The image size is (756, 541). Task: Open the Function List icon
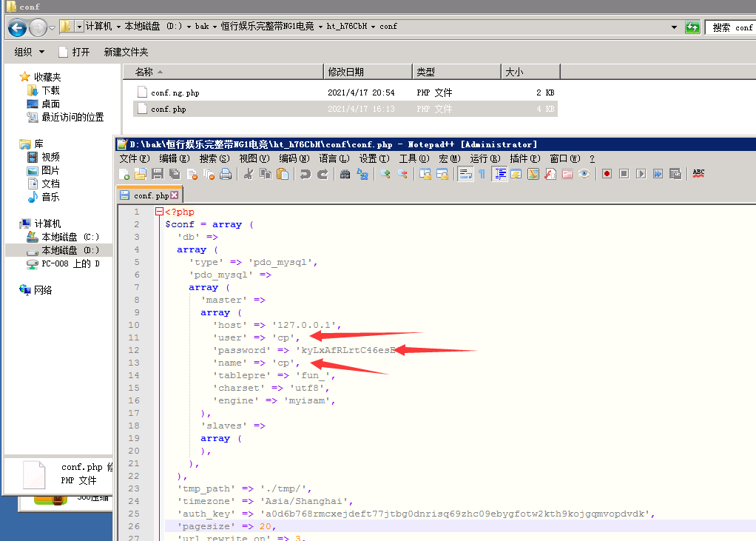point(550,174)
